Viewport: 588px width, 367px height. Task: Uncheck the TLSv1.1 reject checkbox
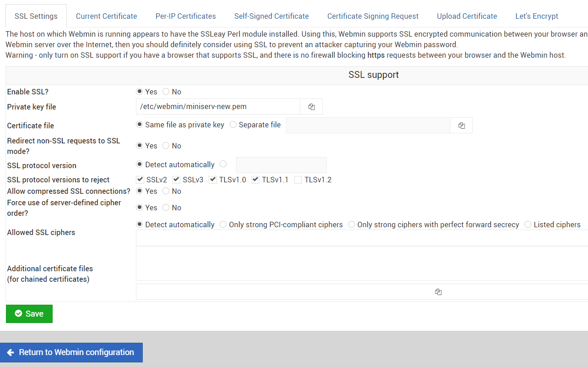(x=255, y=180)
